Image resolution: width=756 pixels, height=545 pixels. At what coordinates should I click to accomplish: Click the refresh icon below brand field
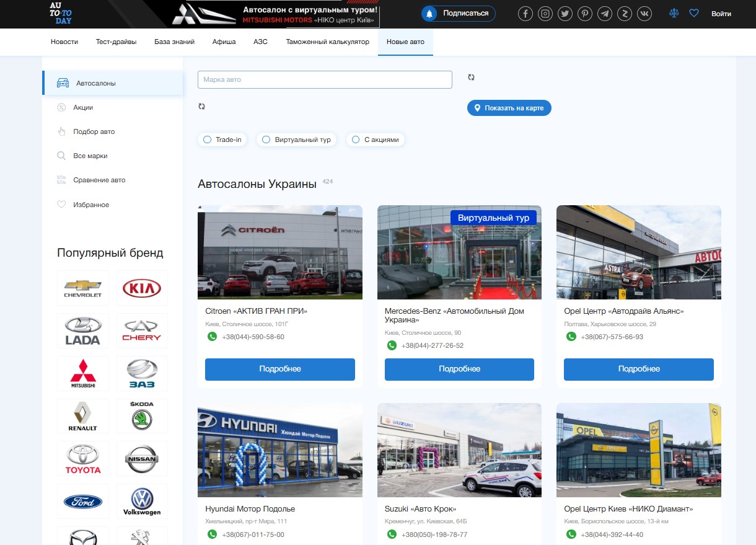coord(201,107)
